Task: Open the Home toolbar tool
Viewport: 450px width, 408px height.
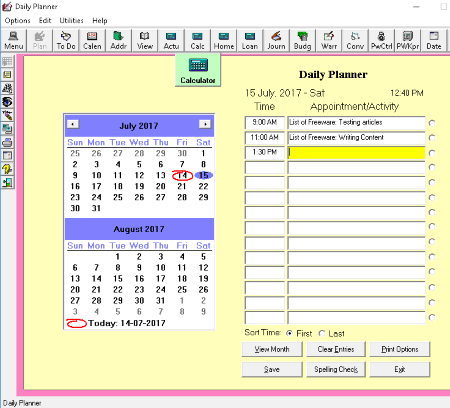Action: click(x=224, y=41)
